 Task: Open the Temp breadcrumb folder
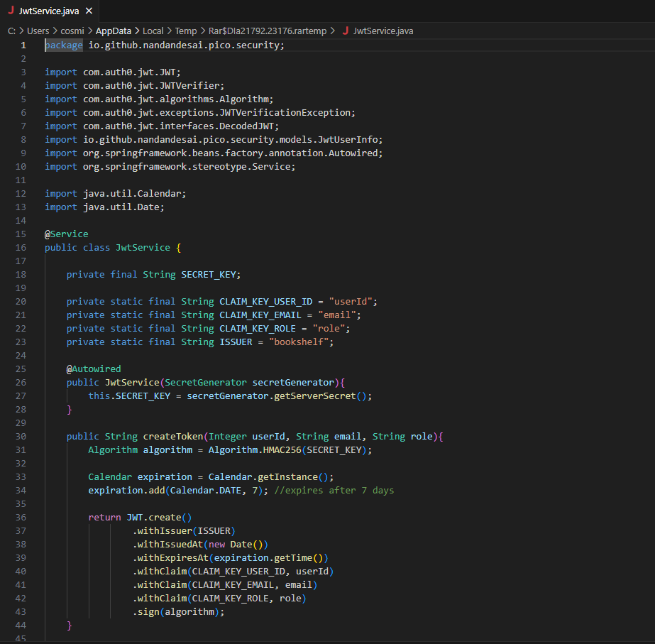186,31
